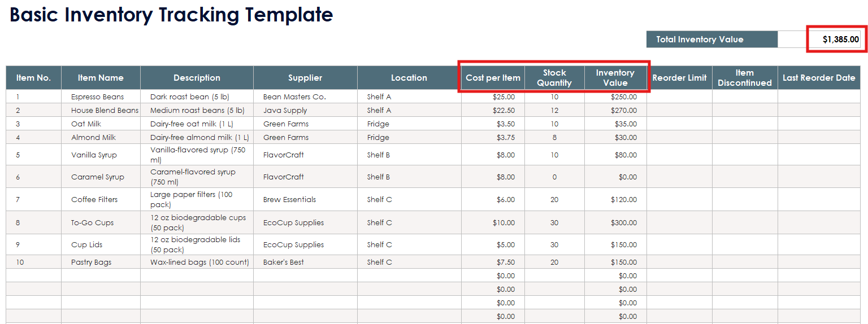Click the $300.00 inventory value cell
Viewport: 868px width, 324px height.
click(615, 222)
